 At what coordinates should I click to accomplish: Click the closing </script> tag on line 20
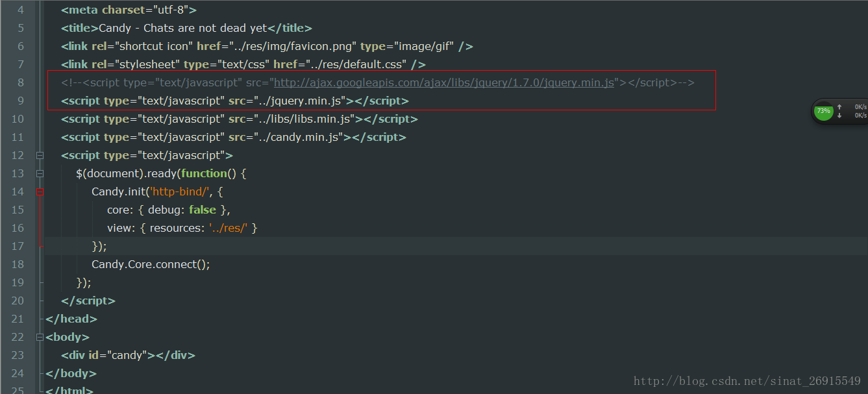tap(88, 301)
